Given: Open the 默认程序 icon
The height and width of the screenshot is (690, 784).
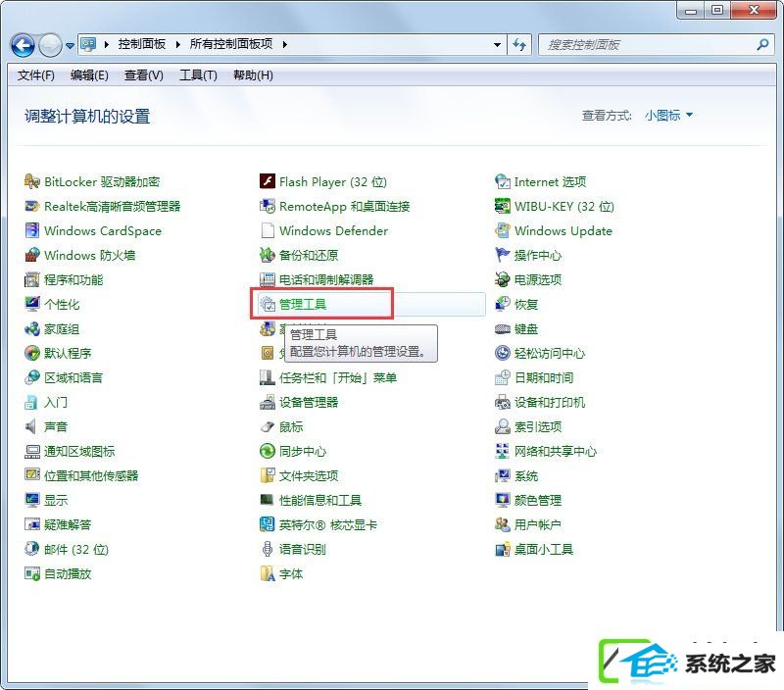Looking at the screenshot, I should click(32, 354).
